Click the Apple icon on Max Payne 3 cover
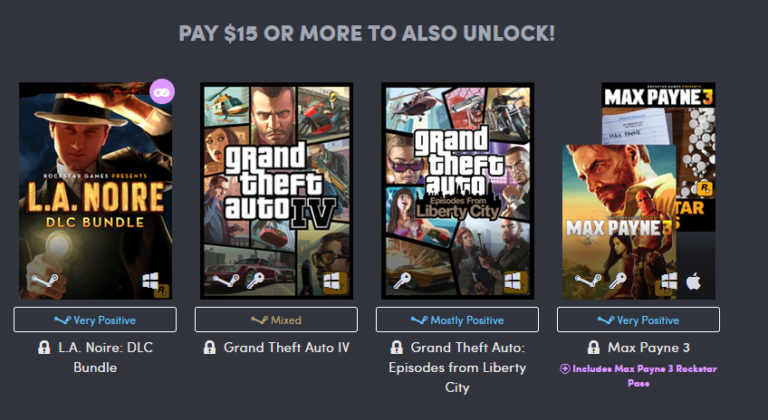768x420 pixels. [x=694, y=282]
